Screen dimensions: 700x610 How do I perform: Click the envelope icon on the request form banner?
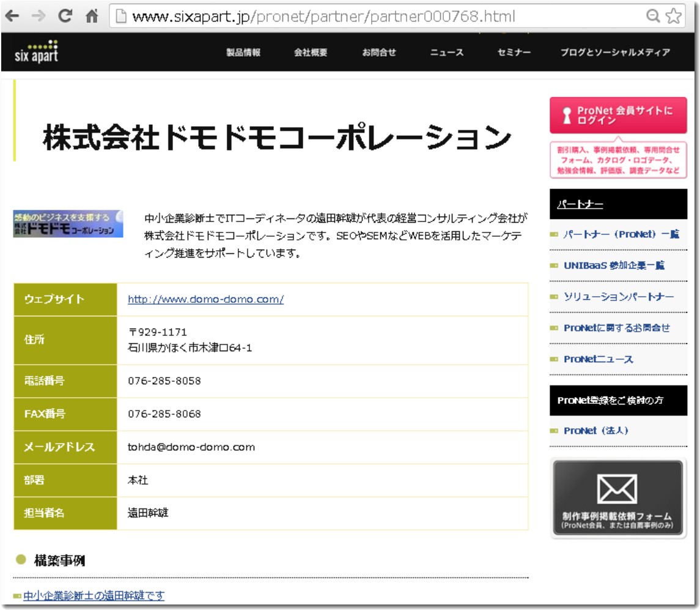click(x=617, y=489)
